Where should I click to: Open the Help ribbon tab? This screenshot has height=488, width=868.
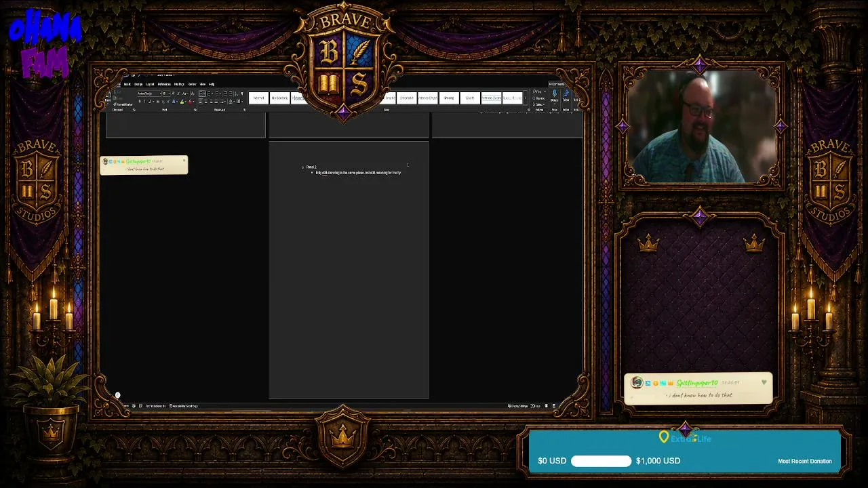point(212,84)
